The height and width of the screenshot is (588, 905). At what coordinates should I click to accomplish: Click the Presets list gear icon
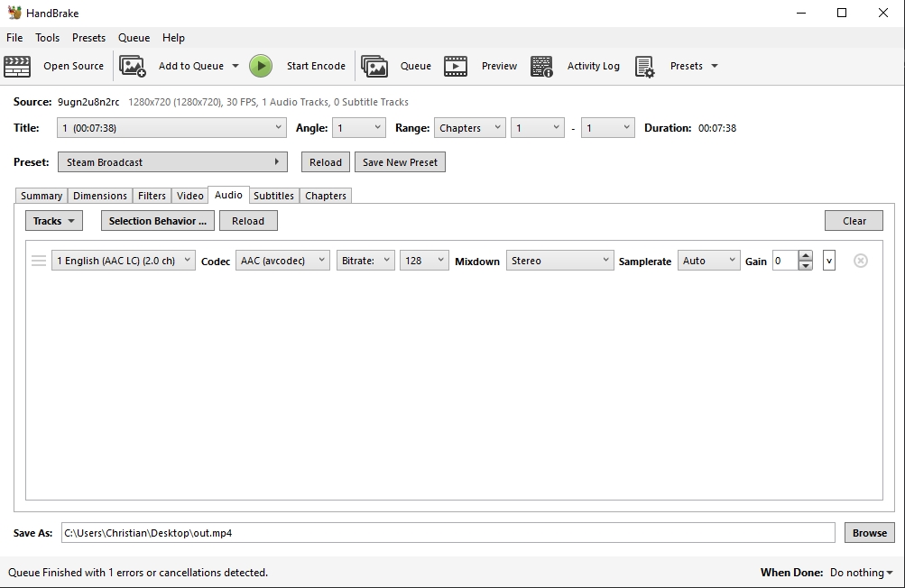point(645,67)
